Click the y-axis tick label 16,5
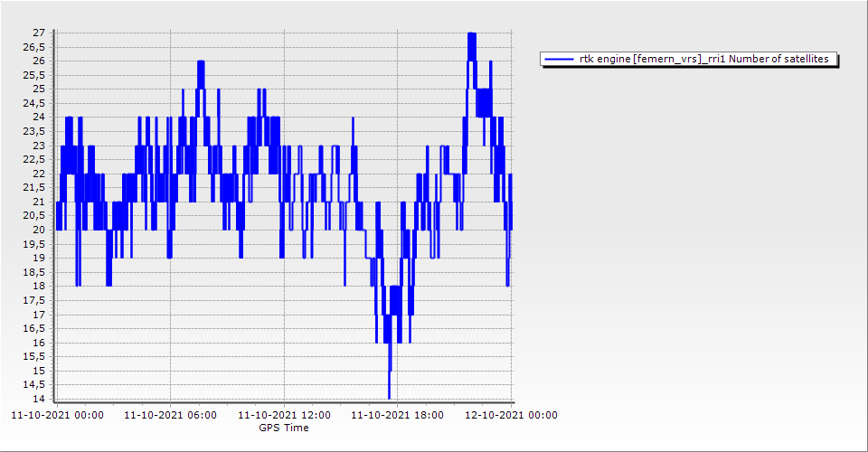The image size is (868, 452). [x=34, y=329]
